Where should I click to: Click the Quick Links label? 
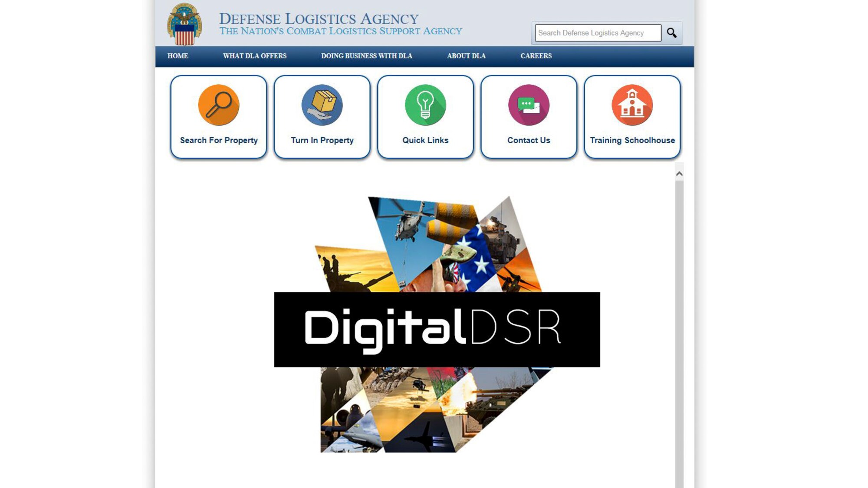(x=425, y=140)
